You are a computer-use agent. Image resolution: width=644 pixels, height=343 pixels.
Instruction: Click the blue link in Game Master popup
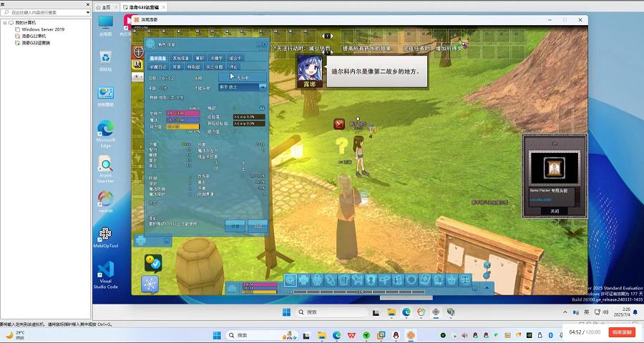click(540, 200)
